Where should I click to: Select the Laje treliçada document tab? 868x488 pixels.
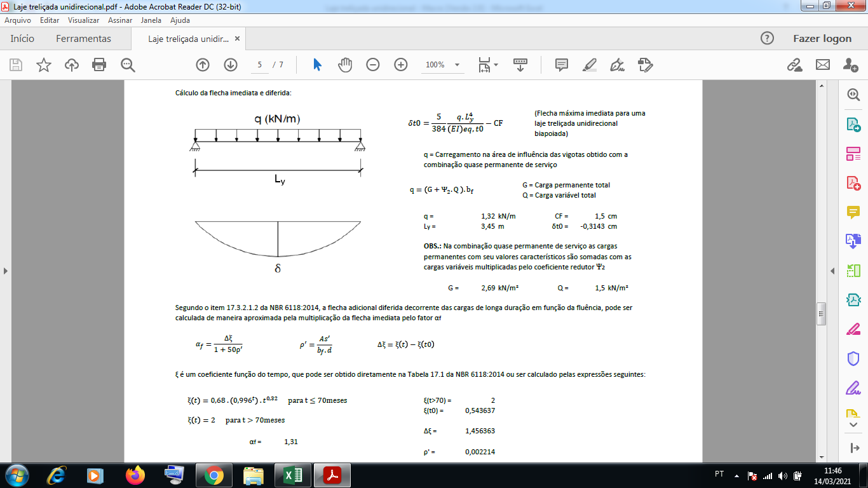click(188, 39)
